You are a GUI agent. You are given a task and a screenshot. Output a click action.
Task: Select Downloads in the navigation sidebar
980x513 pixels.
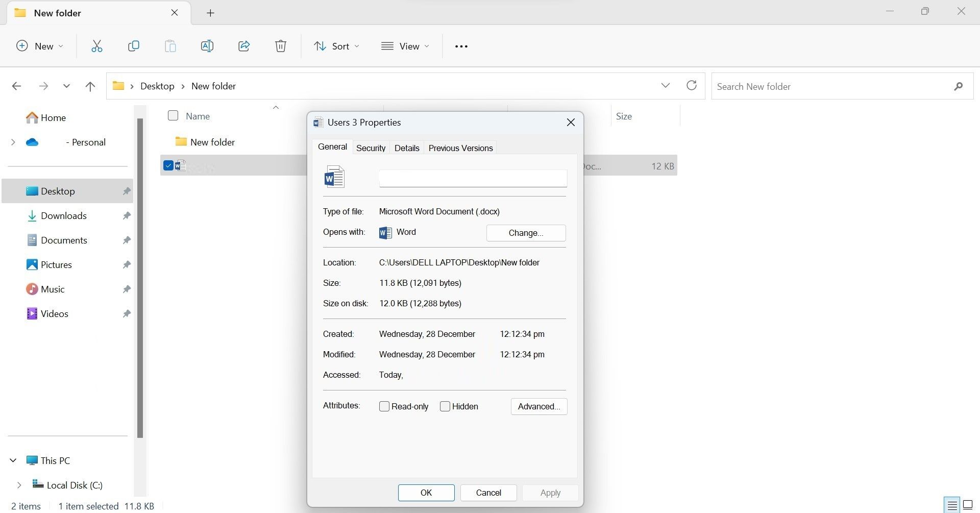tap(63, 215)
